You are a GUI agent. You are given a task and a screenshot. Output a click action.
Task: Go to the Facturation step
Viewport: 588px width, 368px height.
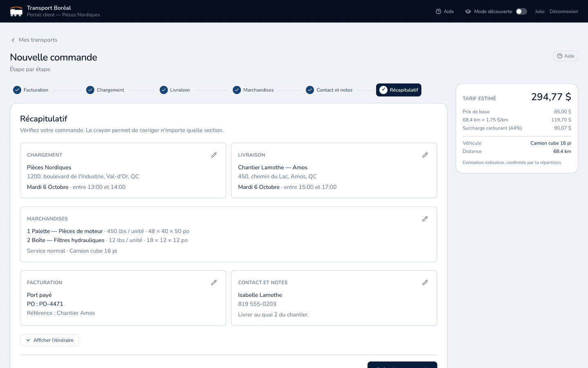click(x=31, y=90)
